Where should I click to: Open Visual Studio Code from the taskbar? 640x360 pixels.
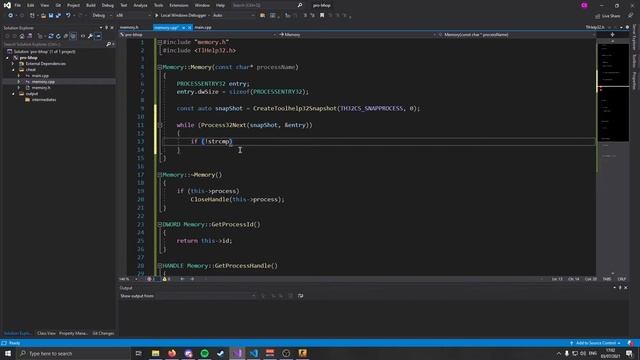(253, 353)
